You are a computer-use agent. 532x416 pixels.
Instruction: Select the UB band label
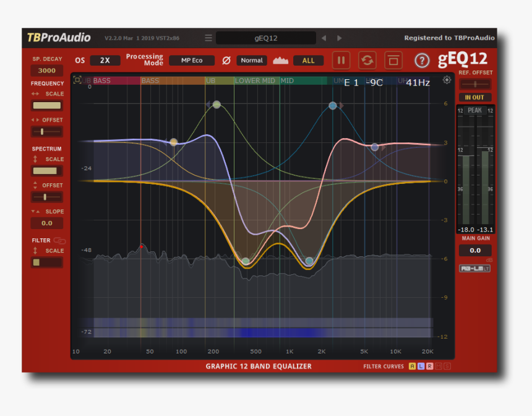pyautogui.click(x=211, y=81)
